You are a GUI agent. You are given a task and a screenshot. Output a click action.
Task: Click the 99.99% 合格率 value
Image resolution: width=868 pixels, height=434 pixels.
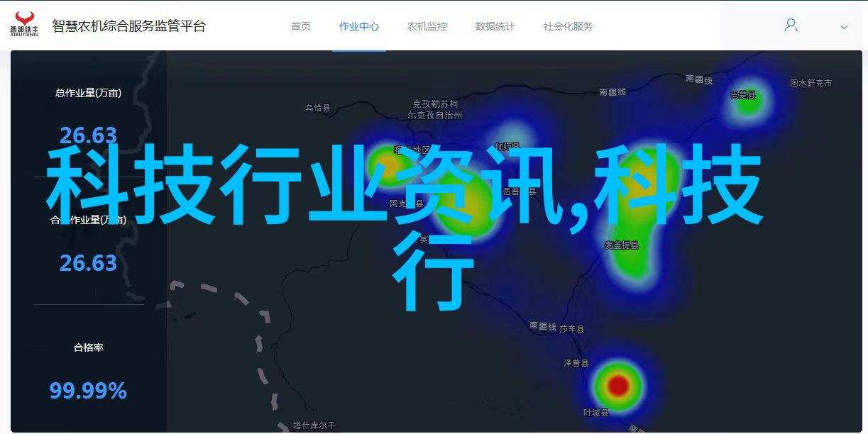click(88, 390)
